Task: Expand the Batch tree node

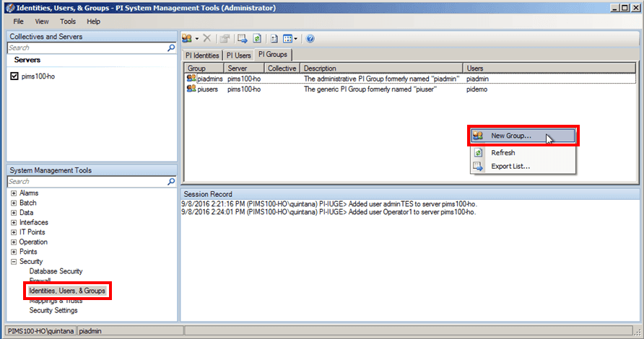Action: pyautogui.click(x=14, y=203)
